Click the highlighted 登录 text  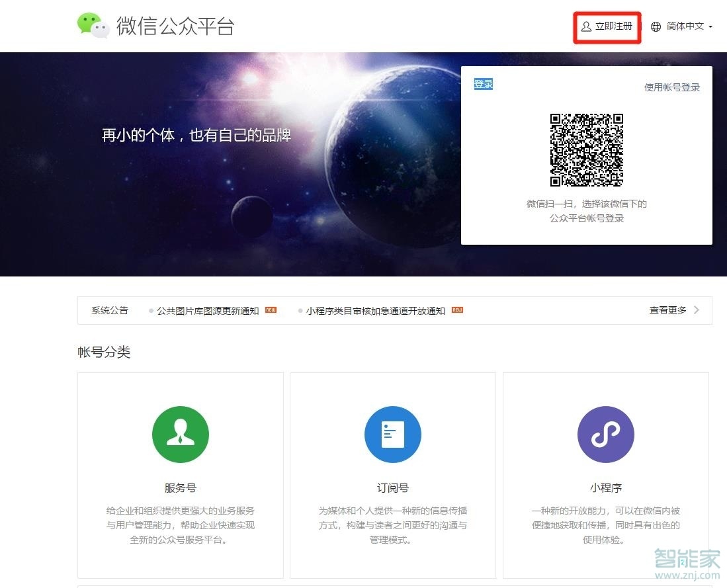(x=482, y=83)
